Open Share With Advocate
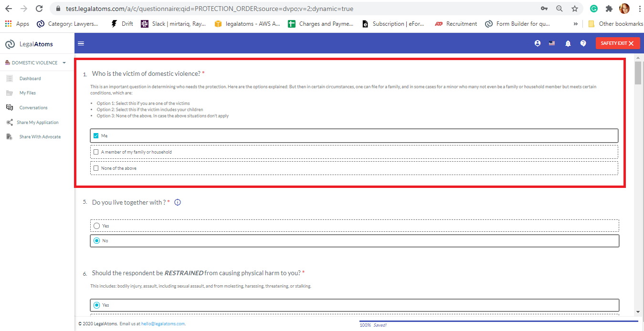The width and height of the screenshot is (644, 331). [x=40, y=137]
